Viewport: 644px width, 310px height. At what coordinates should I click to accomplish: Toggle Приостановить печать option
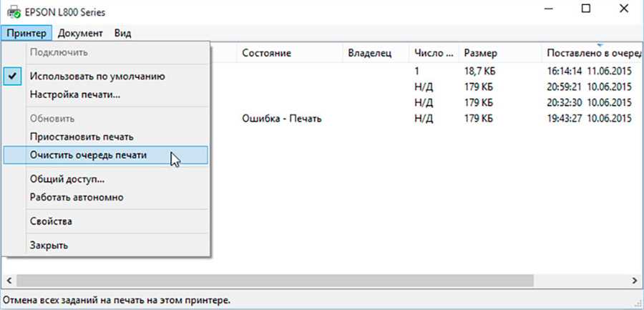click(x=81, y=136)
